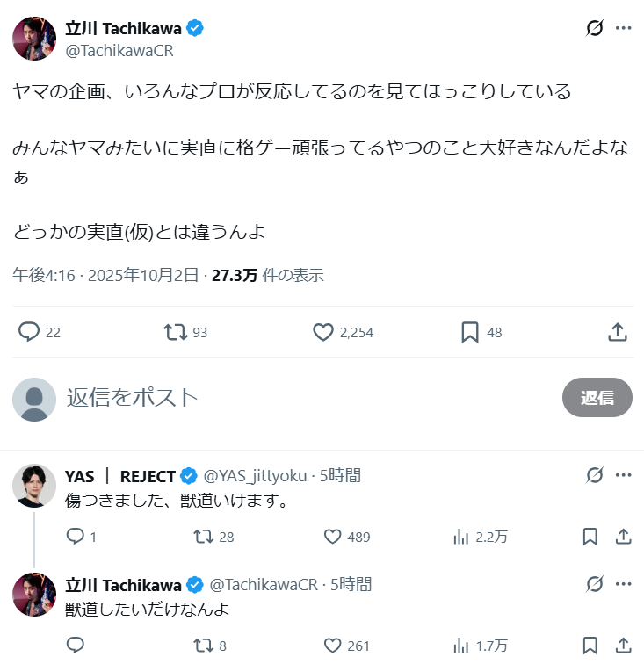644x664 pixels.
Task: Open the @YAS_jittyoku handle link
Action: pos(256,476)
